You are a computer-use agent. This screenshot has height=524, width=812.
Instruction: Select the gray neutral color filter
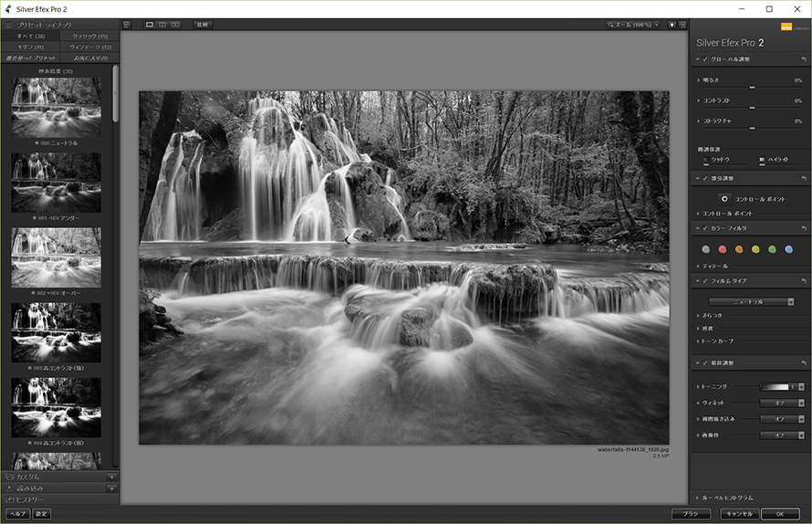pos(706,250)
